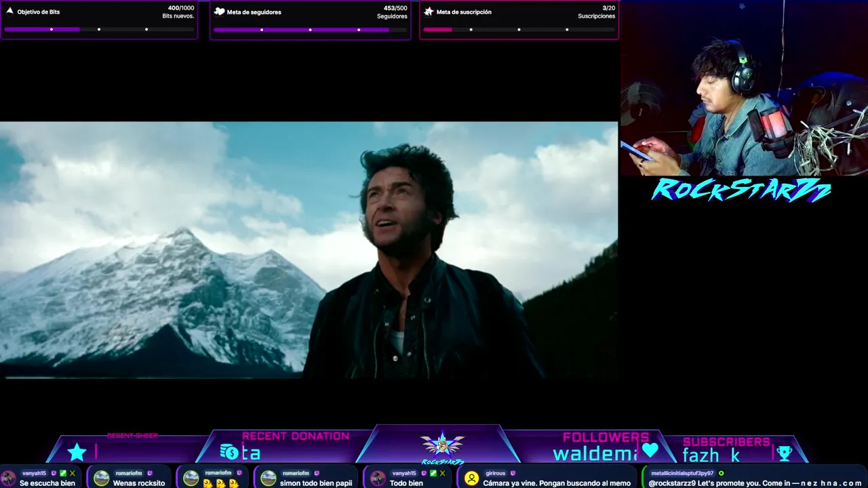Viewport: 868px width, 488px height.
Task: Click the '@rockstarzz9 Let's promote you' message
Action: pos(755,483)
